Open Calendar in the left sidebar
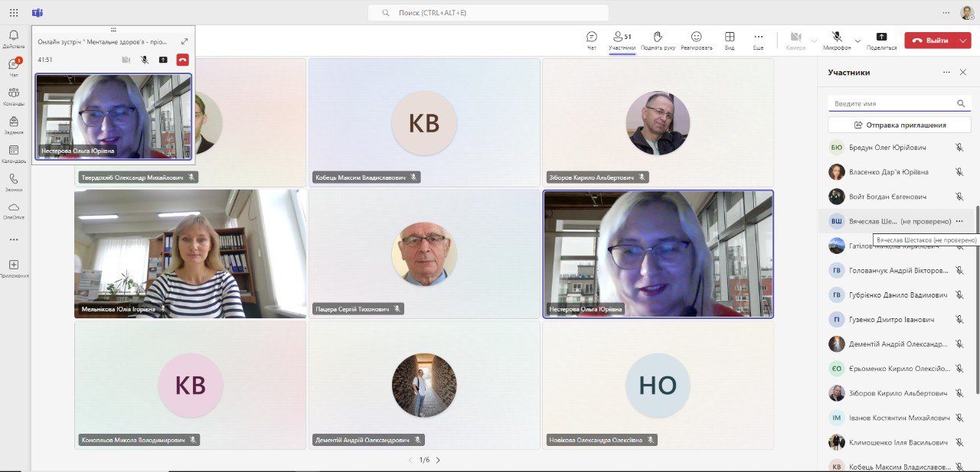 coord(14,154)
